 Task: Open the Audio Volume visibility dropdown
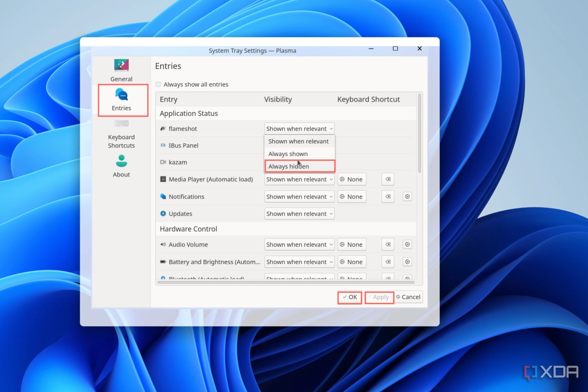click(x=299, y=244)
